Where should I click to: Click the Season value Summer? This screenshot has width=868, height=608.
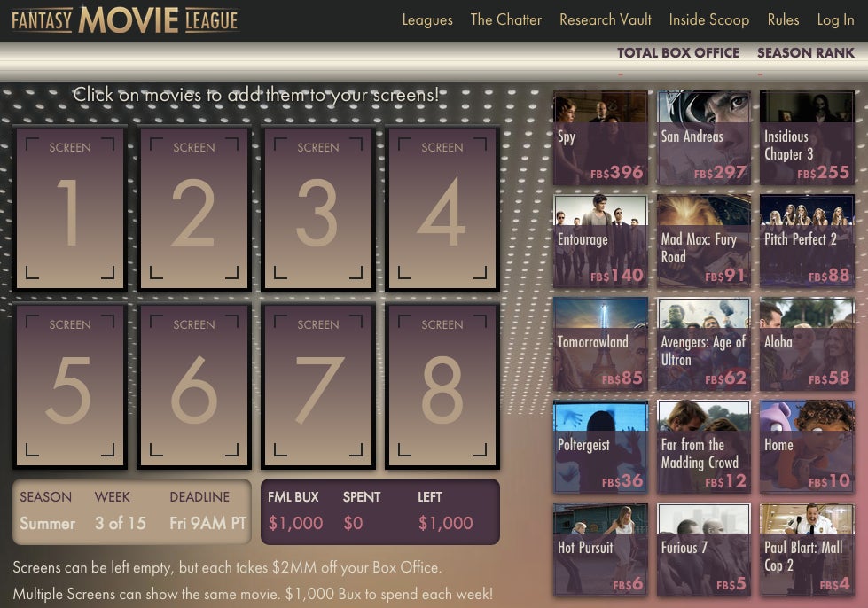click(x=48, y=523)
